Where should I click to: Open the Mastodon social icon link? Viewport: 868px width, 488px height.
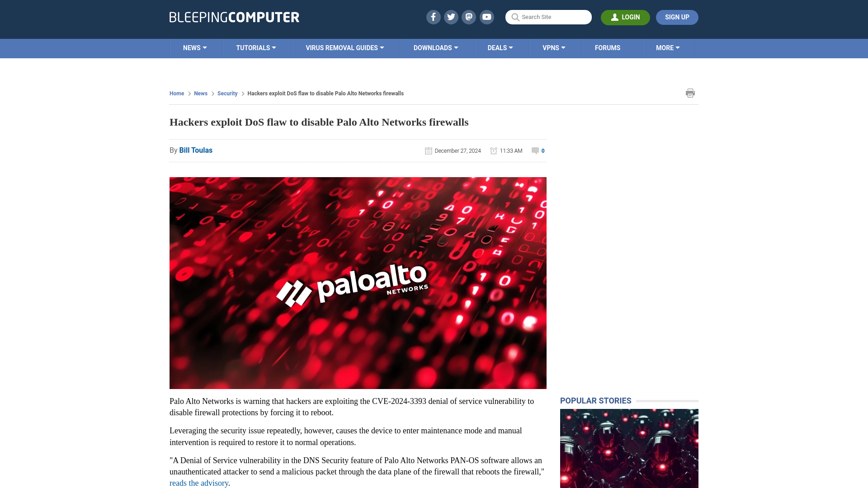(x=468, y=17)
